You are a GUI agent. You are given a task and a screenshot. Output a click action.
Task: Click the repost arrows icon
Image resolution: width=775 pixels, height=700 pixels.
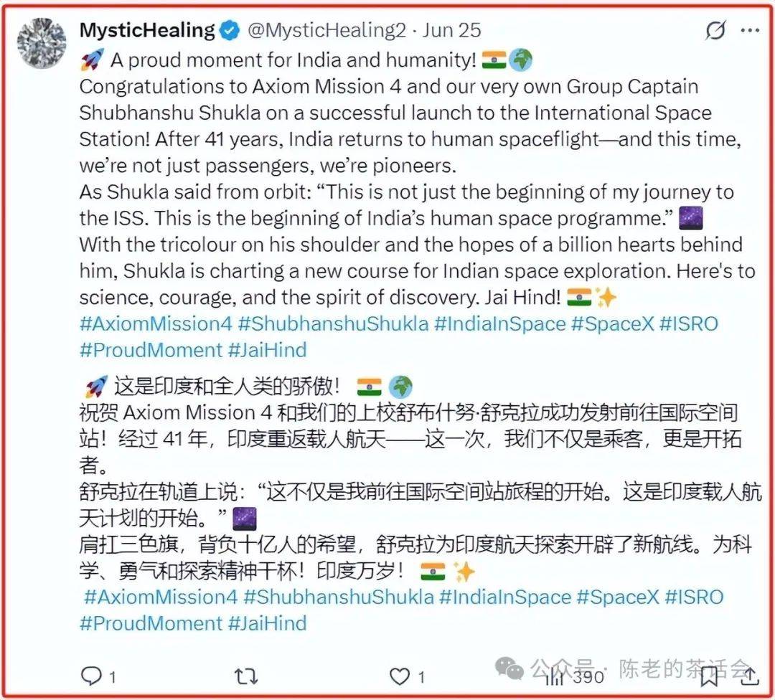click(x=245, y=676)
